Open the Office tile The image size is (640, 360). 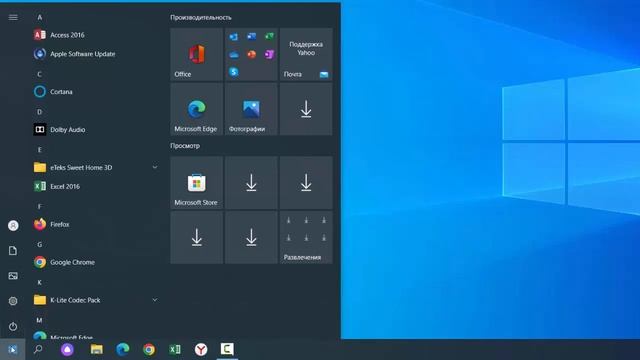[x=197, y=54]
